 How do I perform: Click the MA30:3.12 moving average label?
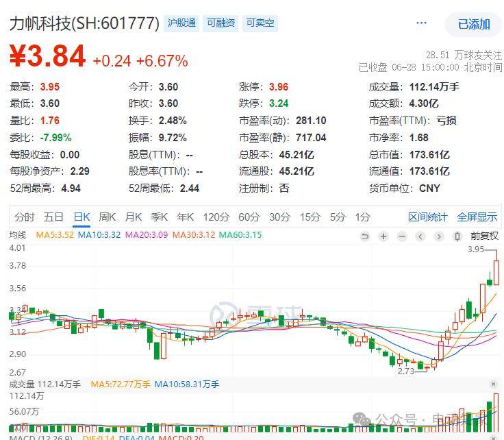click(194, 235)
